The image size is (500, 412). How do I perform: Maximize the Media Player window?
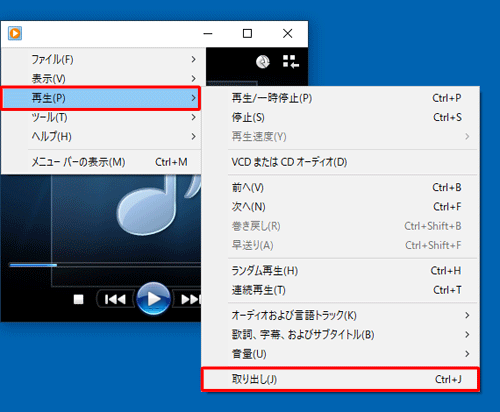[247, 33]
